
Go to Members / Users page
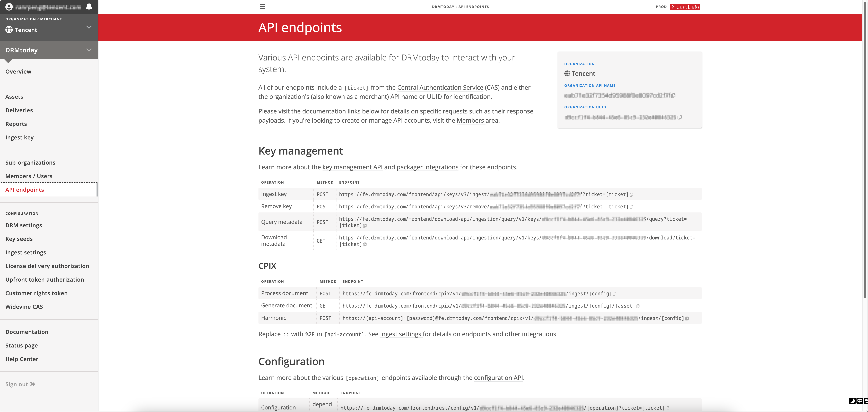[29, 176]
